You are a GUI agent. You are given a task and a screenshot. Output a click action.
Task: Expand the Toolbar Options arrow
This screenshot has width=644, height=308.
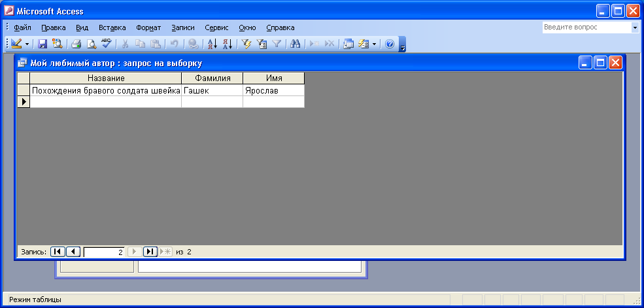403,44
